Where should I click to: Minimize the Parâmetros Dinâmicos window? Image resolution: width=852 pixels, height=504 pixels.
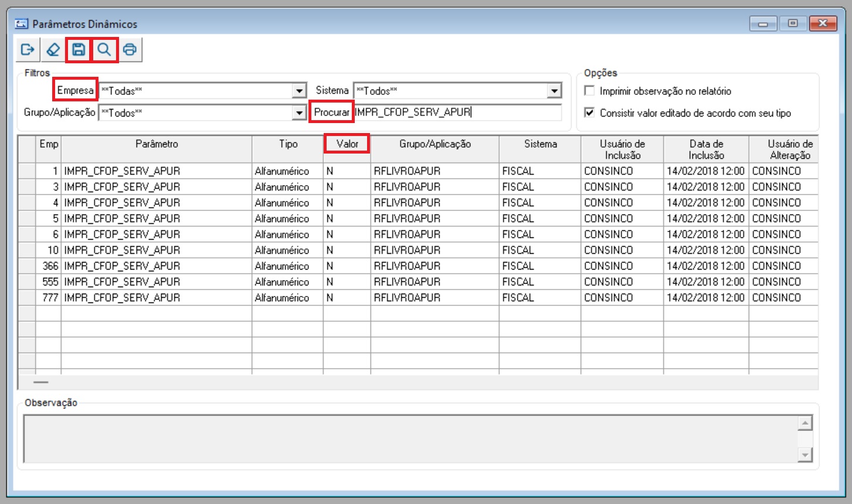point(763,23)
